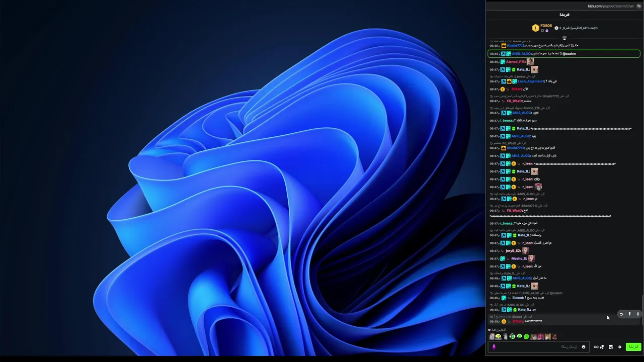The image size is (644, 362).
Task: Click the 'clip' message from r_leen
Action: point(537,179)
